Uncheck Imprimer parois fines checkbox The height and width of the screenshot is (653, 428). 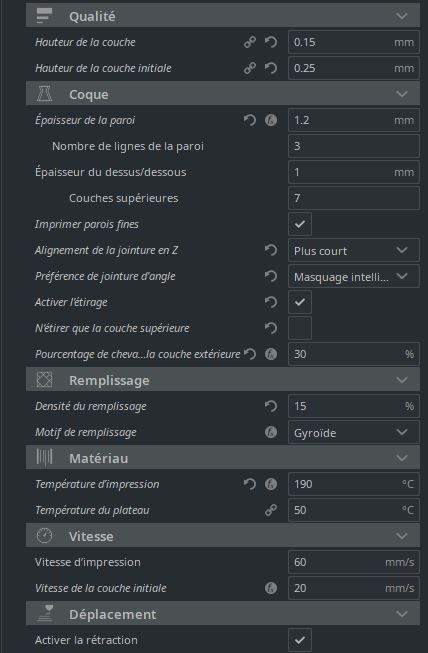click(x=300, y=224)
